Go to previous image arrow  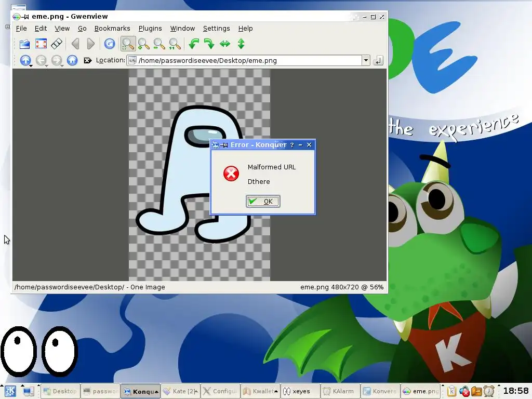(x=75, y=44)
